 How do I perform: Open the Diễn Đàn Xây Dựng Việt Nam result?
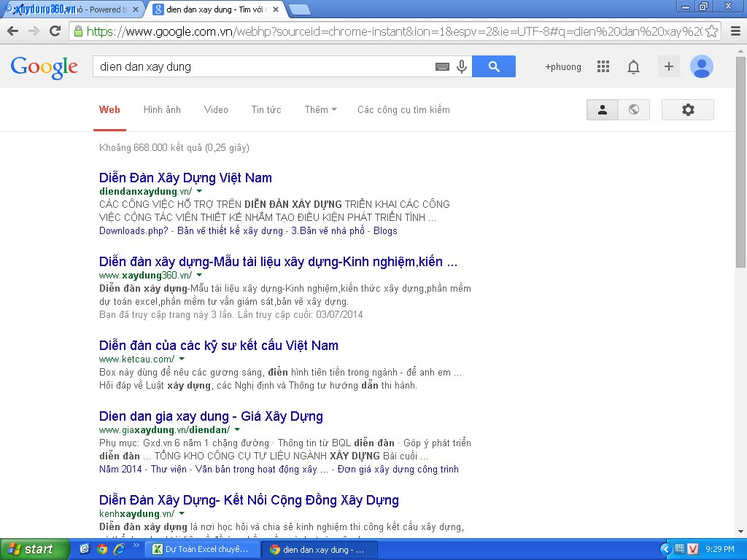point(185,177)
